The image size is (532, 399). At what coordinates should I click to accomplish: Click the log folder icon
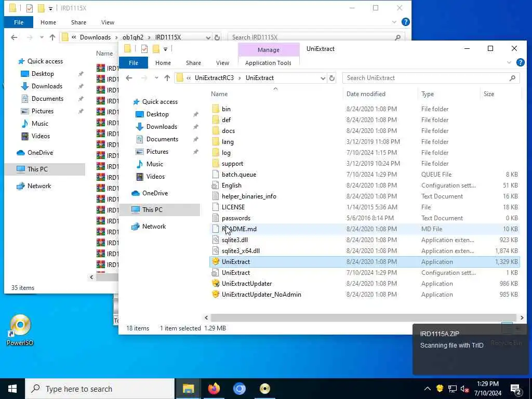click(216, 152)
